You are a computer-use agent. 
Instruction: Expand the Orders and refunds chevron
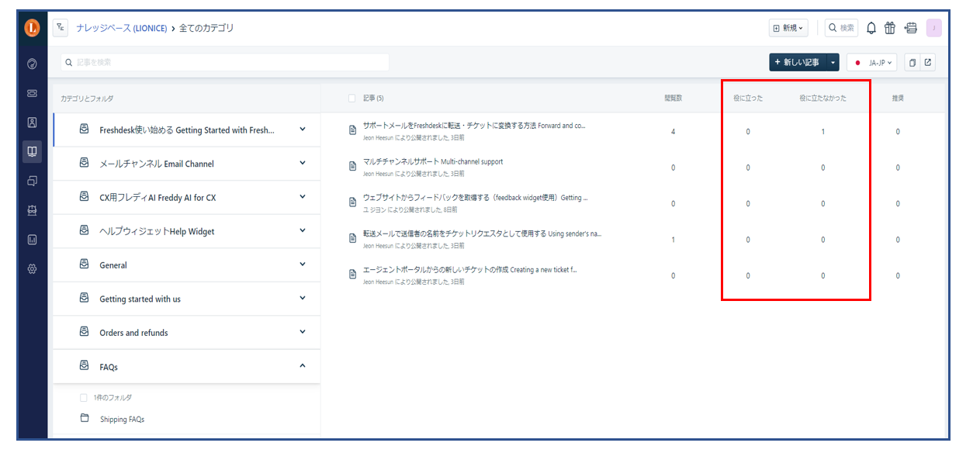point(303,332)
